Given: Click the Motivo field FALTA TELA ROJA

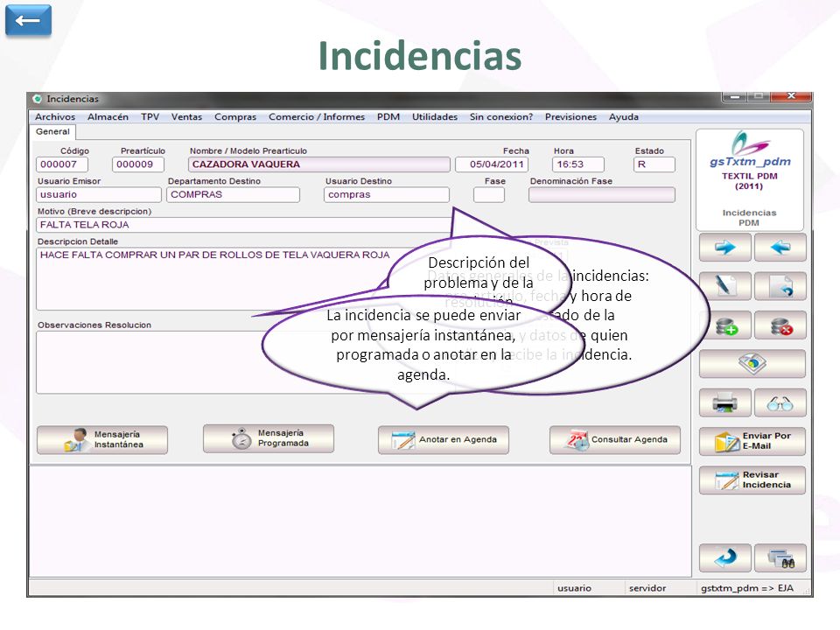Looking at the screenshot, I should click(244, 225).
